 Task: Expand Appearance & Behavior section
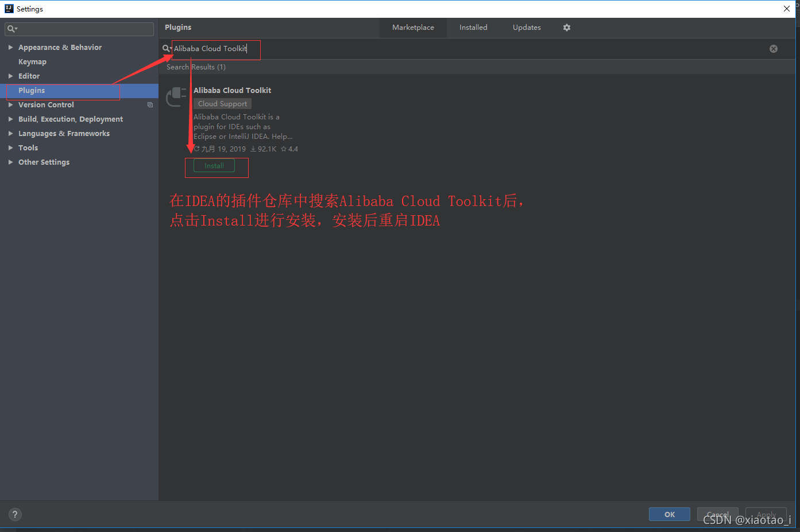click(10, 48)
